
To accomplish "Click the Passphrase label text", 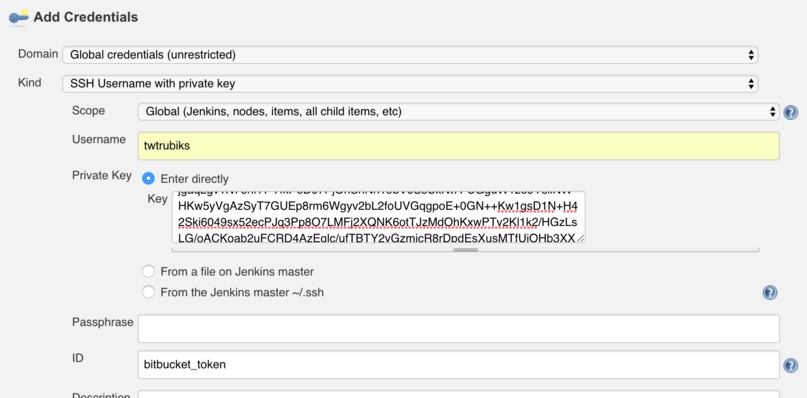I will tap(102, 322).
